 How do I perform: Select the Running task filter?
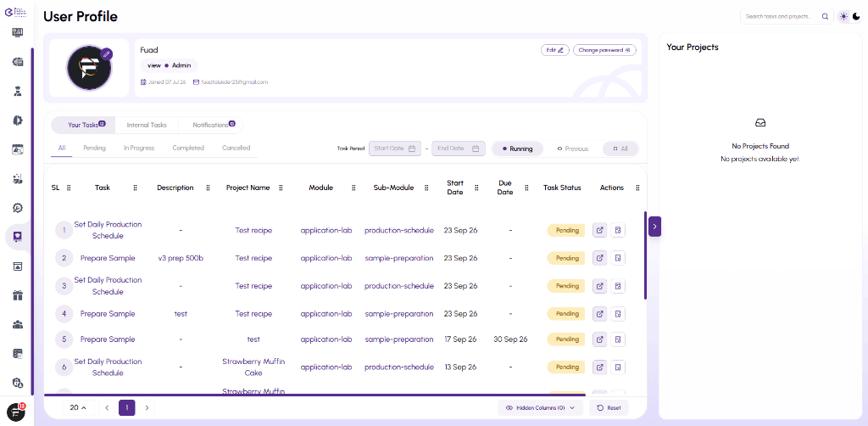(x=517, y=149)
